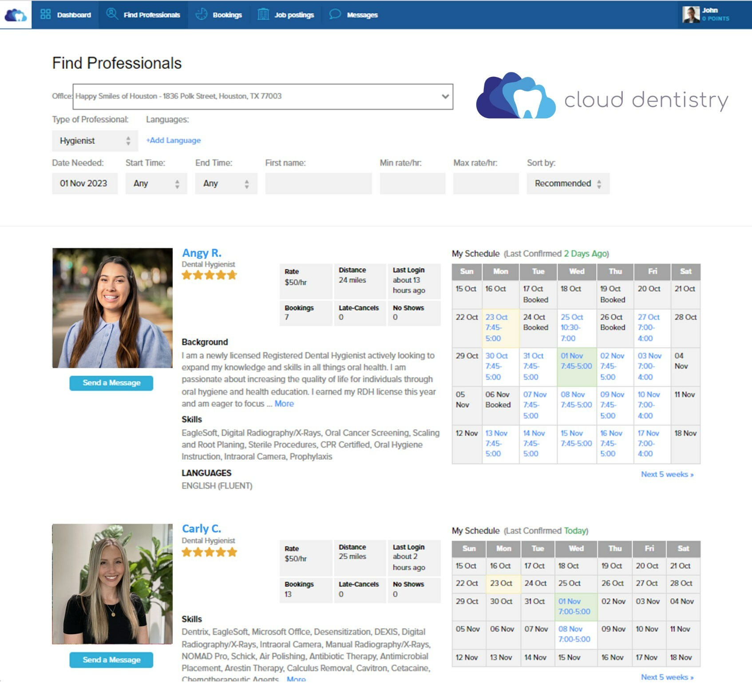Viewport: 752px width, 700px height.
Task: Click Angy R.'s five-star rating
Action: pyautogui.click(x=210, y=275)
